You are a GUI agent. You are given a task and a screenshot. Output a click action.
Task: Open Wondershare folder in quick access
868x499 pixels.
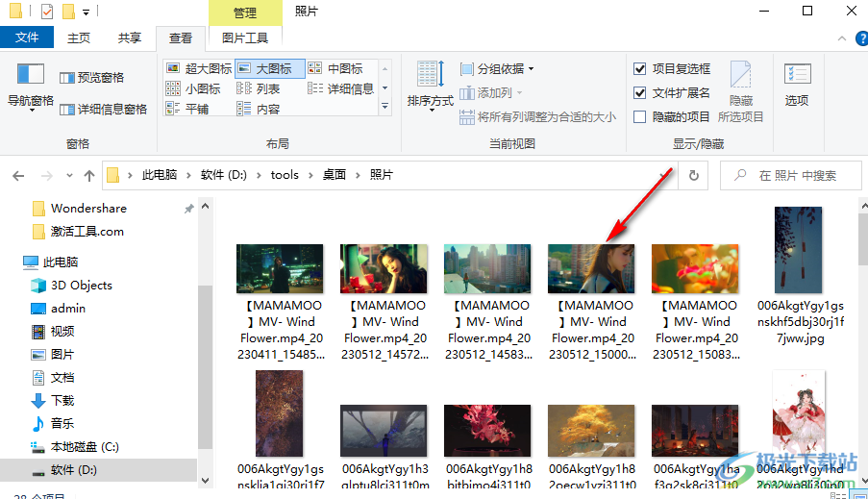pyautogui.click(x=80, y=209)
